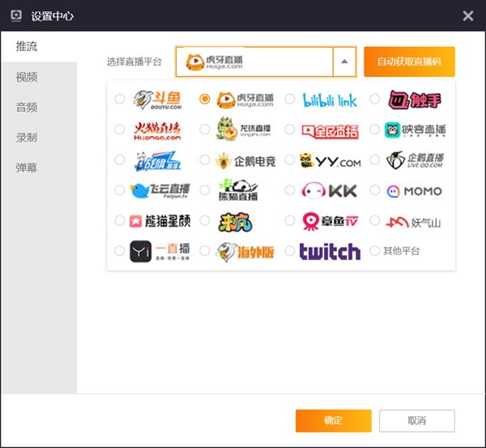Select the 企鹅电竞 radio button

(205, 160)
